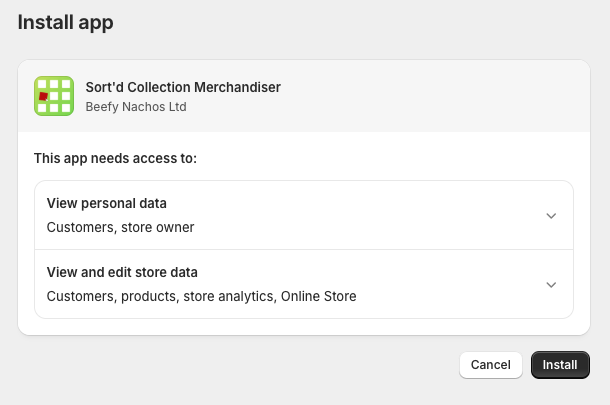Click the red tile in the green app icon
610x405 pixels.
pos(44,97)
